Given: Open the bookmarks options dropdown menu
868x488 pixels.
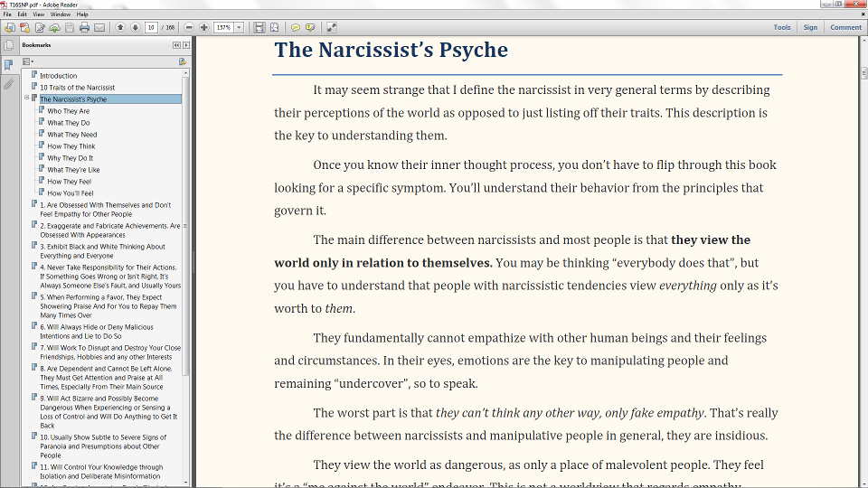Looking at the screenshot, I should pyautogui.click(x=27, y=61).
